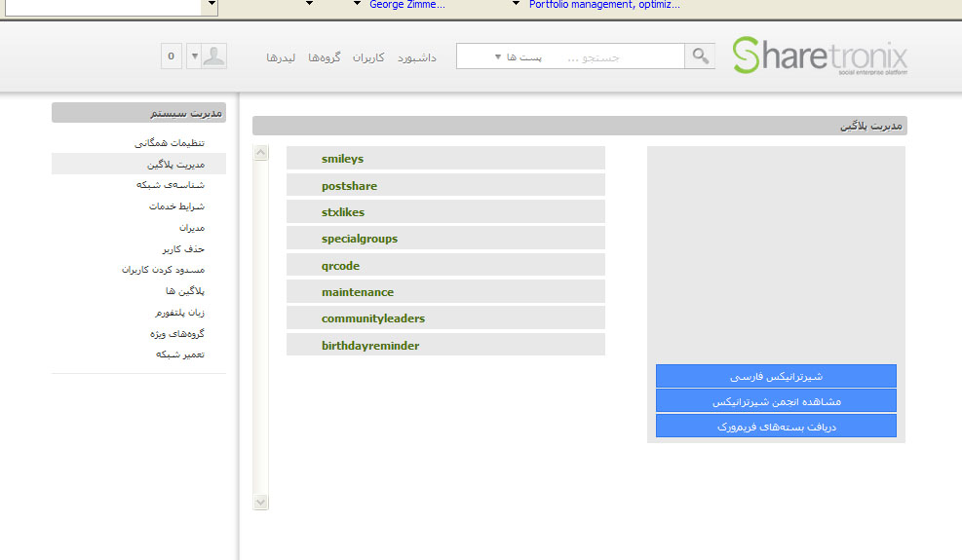Open تنظیمات همگانی sidebar item

point(170,142)
